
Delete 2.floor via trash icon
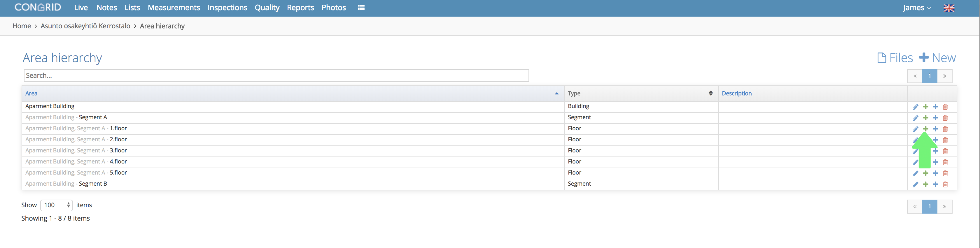[x=945, y=140]
